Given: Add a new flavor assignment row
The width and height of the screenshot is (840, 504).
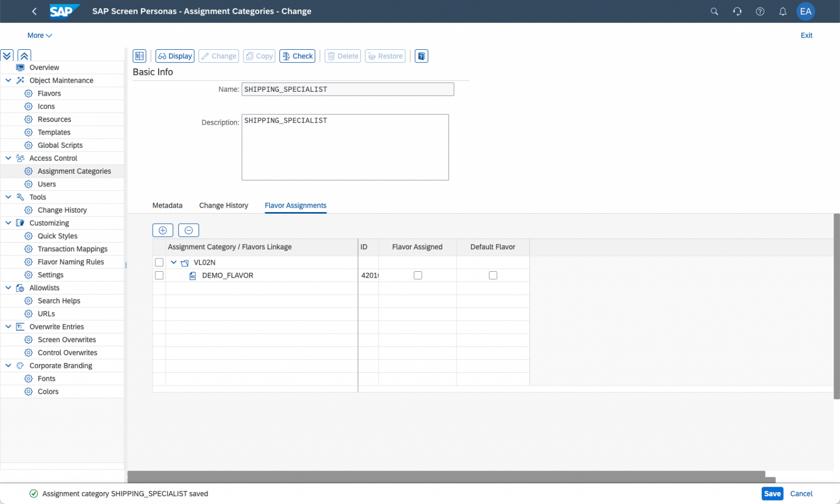Looking at the screenshot, I should tap(162, 230).
